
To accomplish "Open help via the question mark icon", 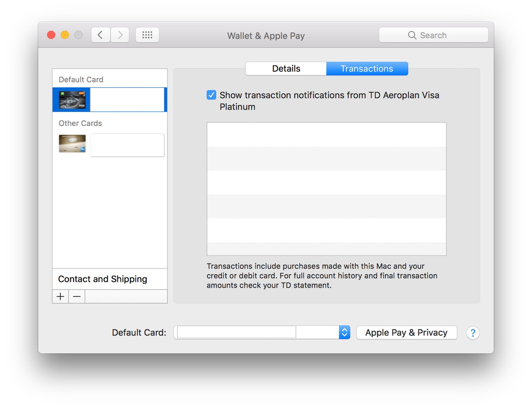I will click(x=473, y=333).
